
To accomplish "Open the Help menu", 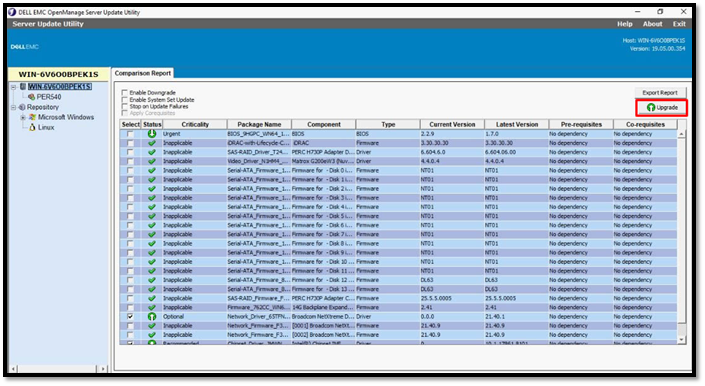I will point(625,24).
